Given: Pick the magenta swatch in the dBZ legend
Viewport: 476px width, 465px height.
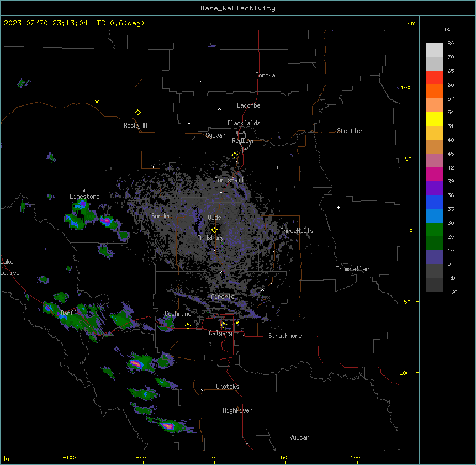Looking at the screenshot, I should [434, 174].
